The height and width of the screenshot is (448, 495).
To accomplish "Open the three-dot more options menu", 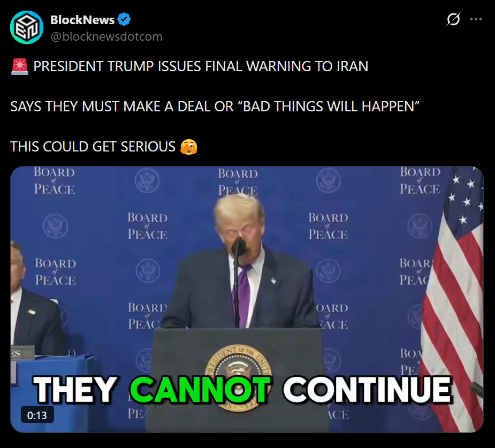I will tap(476, 19).
